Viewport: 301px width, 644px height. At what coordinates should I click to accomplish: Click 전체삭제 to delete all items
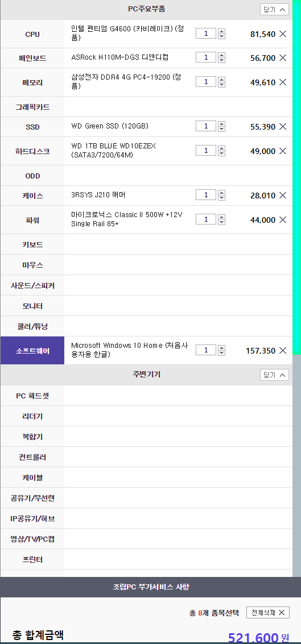tap(267, 612)
